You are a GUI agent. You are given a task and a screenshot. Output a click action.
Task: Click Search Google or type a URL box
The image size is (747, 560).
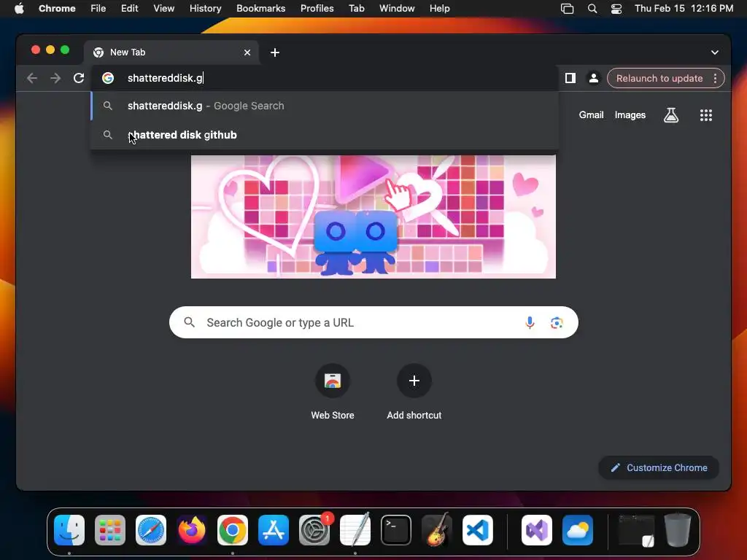tap(373, 322)
